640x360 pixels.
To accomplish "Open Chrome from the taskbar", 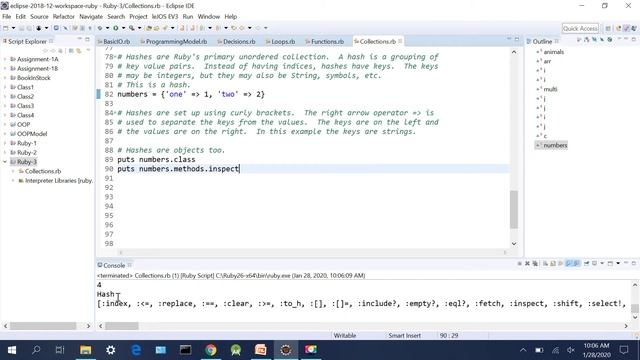I will [x=211, y=350].
